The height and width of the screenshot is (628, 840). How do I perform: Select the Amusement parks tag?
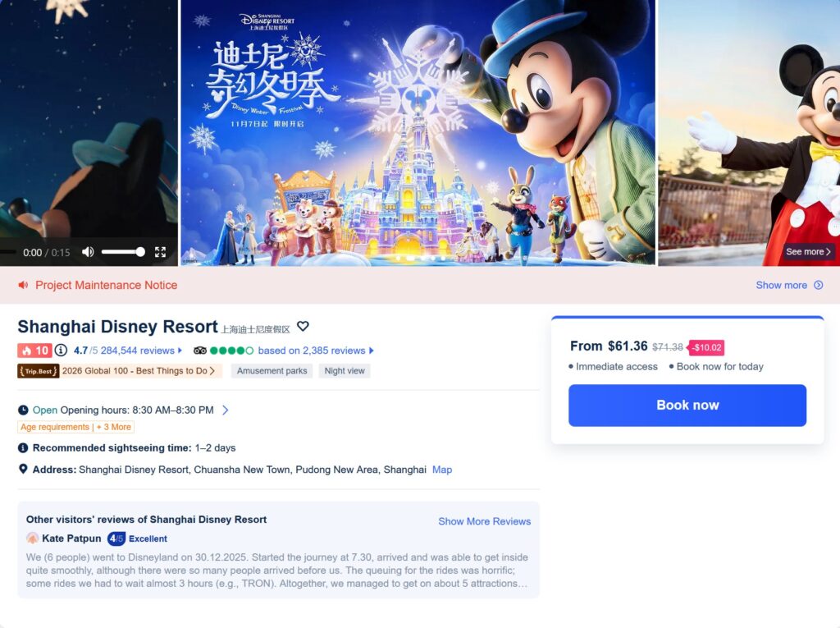coord(272,370)
